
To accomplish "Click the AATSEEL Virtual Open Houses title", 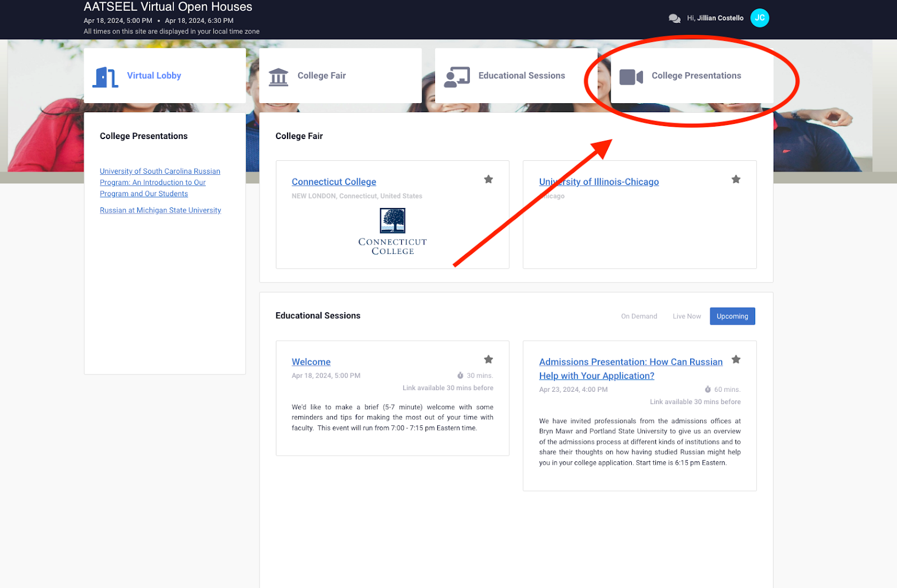I will pos(168,7).
